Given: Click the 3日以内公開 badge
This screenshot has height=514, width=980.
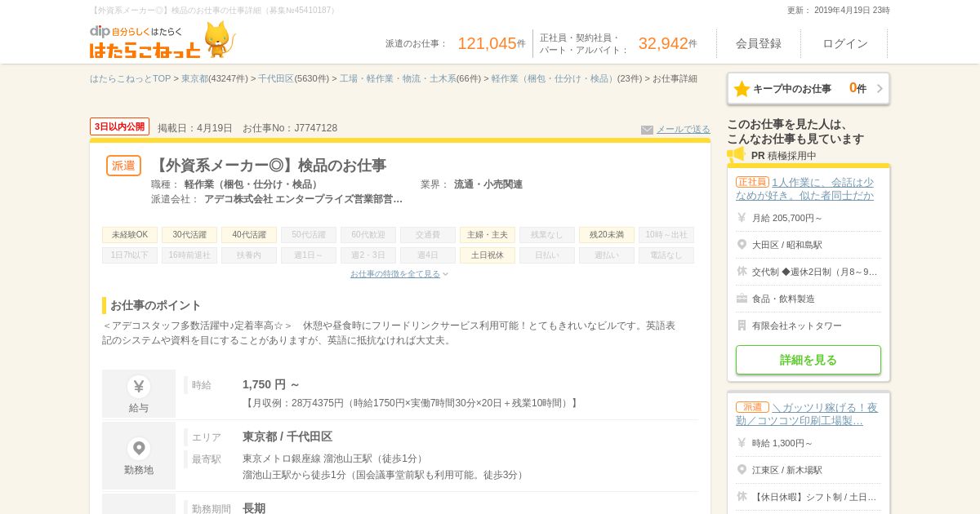Looking at the screenshot, I should [119, 126].
